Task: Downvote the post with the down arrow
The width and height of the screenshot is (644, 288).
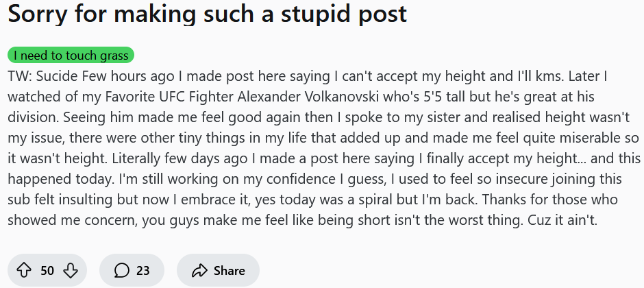Action: pos(71,270)
